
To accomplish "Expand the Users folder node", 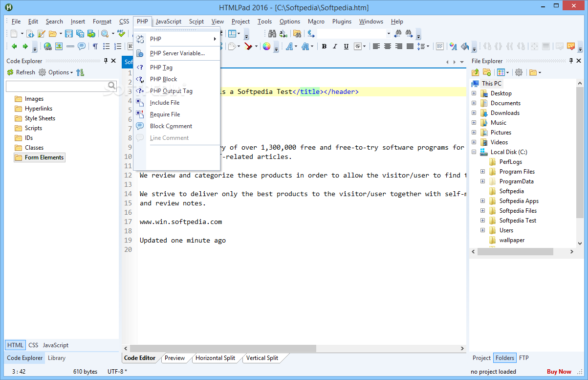I will coord(482,230).
